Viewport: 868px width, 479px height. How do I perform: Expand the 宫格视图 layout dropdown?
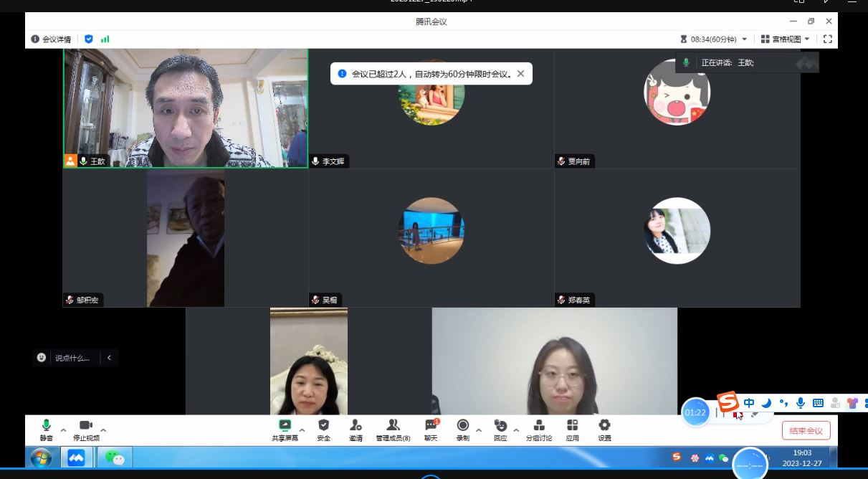(x=786, y=39)
